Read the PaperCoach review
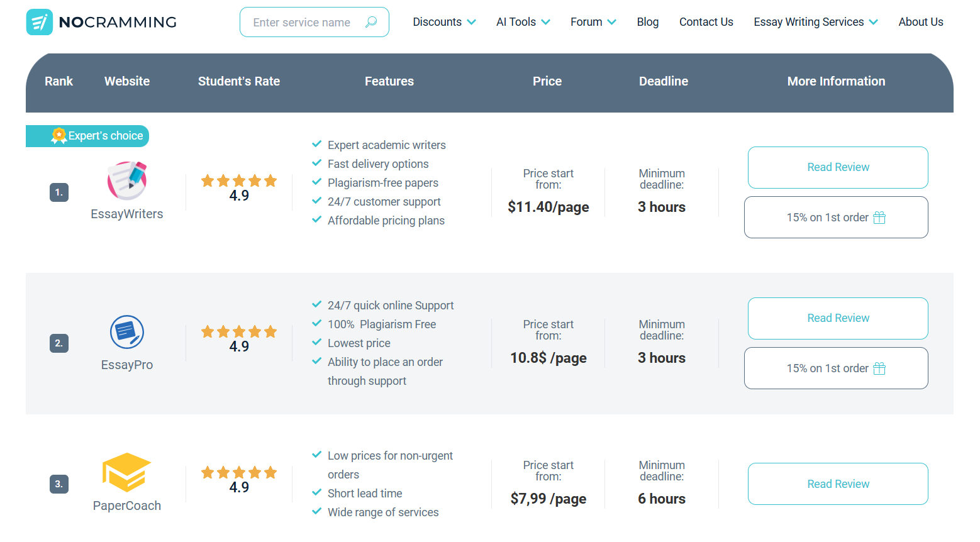The width and height of the screenshot is (980, 542). point(838,484)
